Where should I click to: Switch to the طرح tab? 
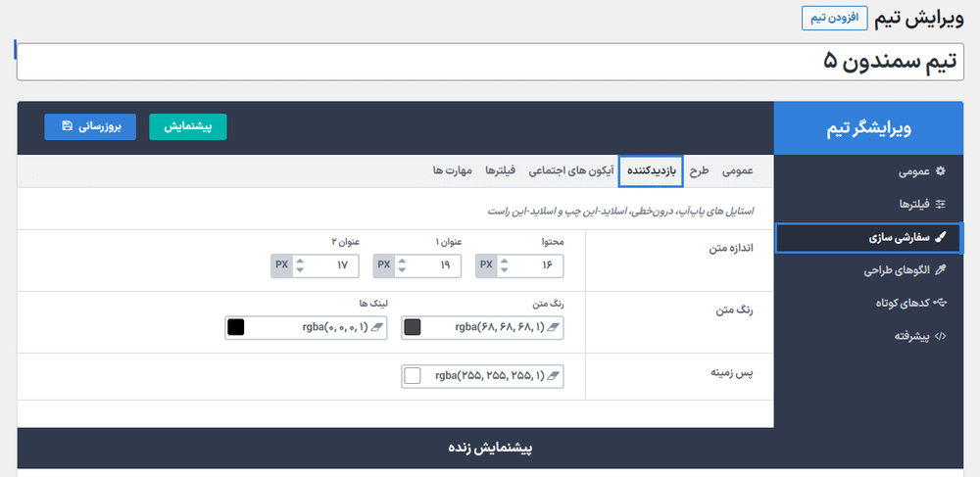[699, 171]
